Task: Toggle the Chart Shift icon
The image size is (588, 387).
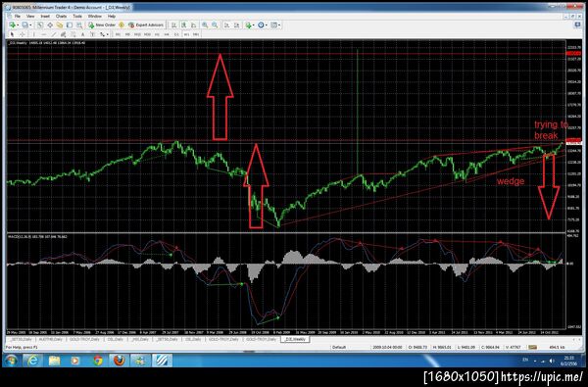Action: (x=237, y=25)
